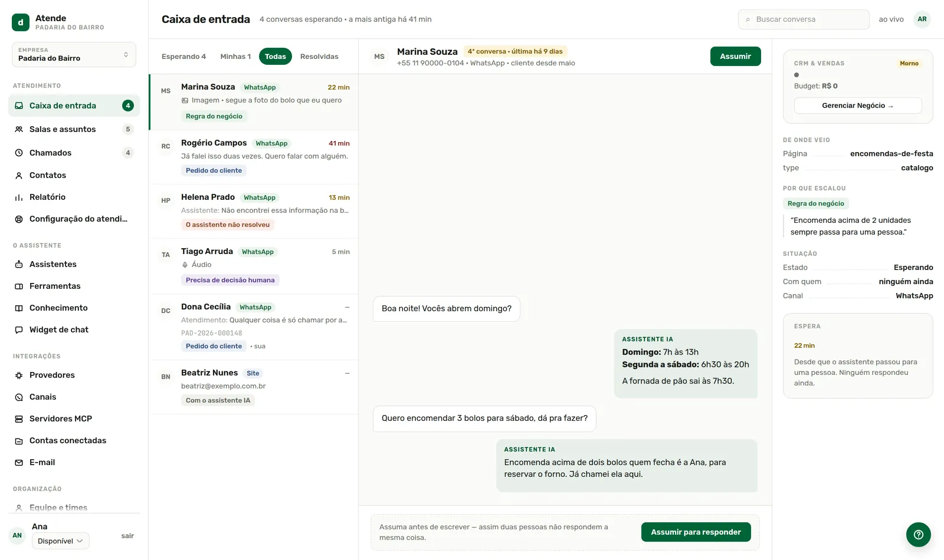944x560 pixels.
Task: Click the help question-mark button
Action: point(919,535)
